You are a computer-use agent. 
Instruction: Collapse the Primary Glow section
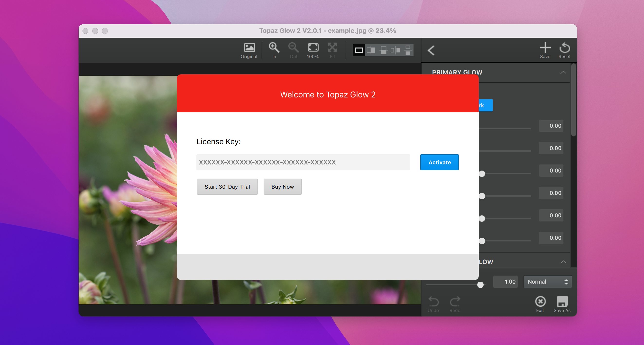(x=563, y=73)
